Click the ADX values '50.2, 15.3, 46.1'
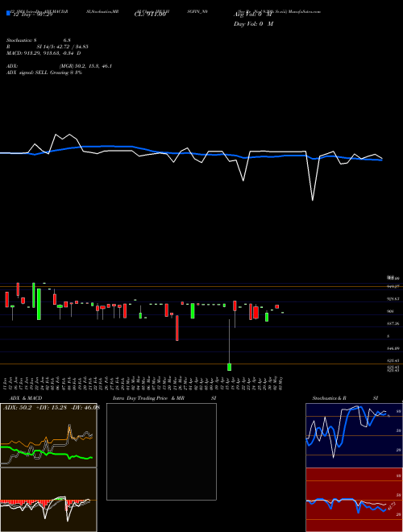 93,66
